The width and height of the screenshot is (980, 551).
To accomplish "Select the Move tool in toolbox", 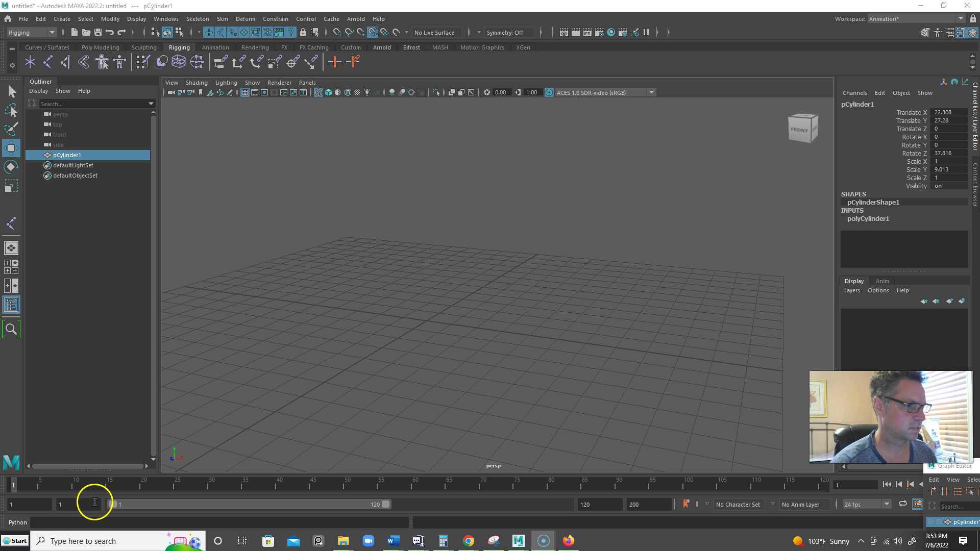I will click(x=11, y=148).
